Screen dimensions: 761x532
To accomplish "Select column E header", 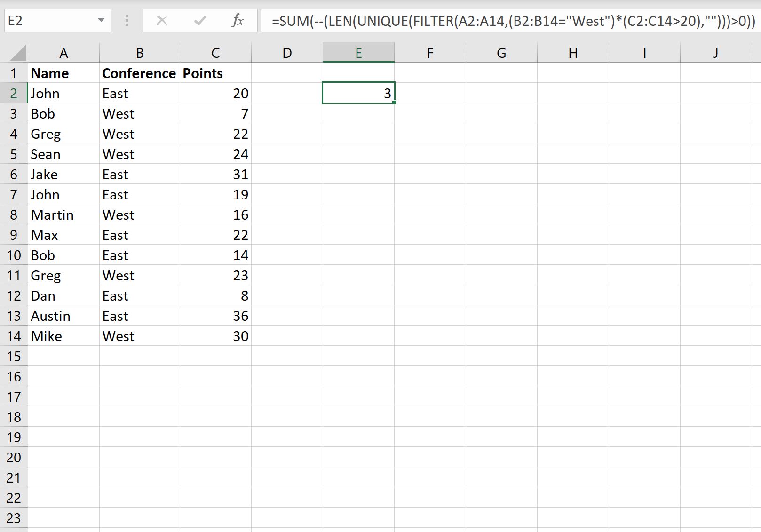I will 358,53.
